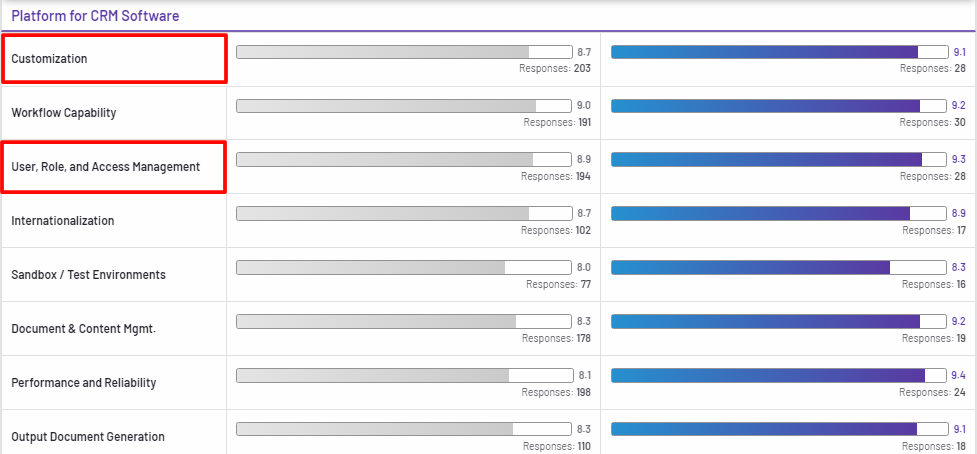The image size is (977, 454).
Task: Select the Performance and Reliability label
Action: [x=84, y=383]
